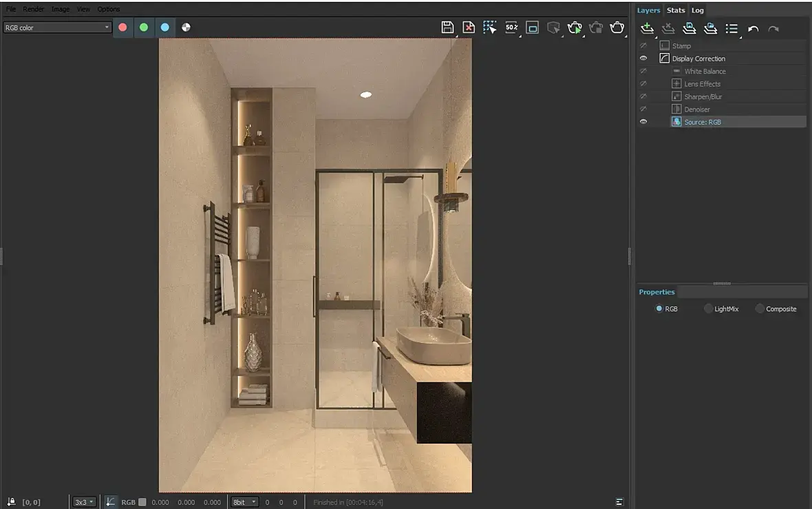This screenshot has height=509, width=812.
Task: Click the Render last teapot icon
Action: pyautogui.click(x=617, y=28)
